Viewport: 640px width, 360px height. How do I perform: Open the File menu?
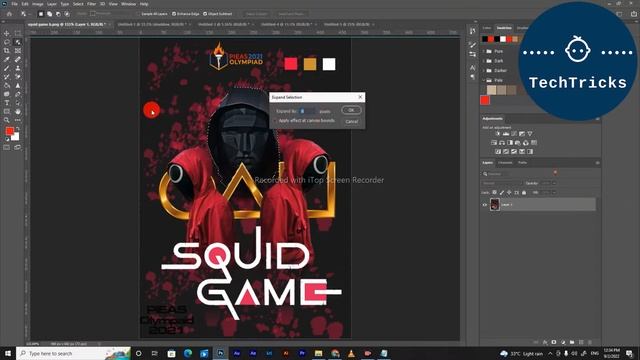pos(14,4)
